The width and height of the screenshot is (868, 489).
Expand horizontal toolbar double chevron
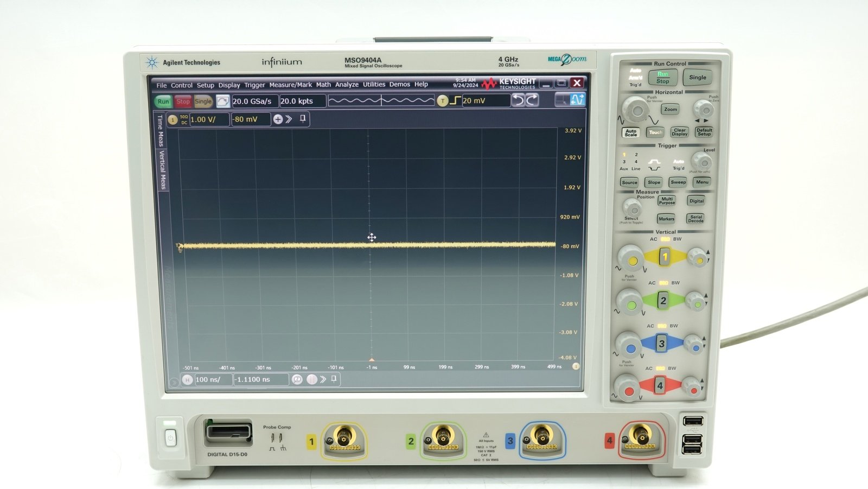(x=323, y=379)
